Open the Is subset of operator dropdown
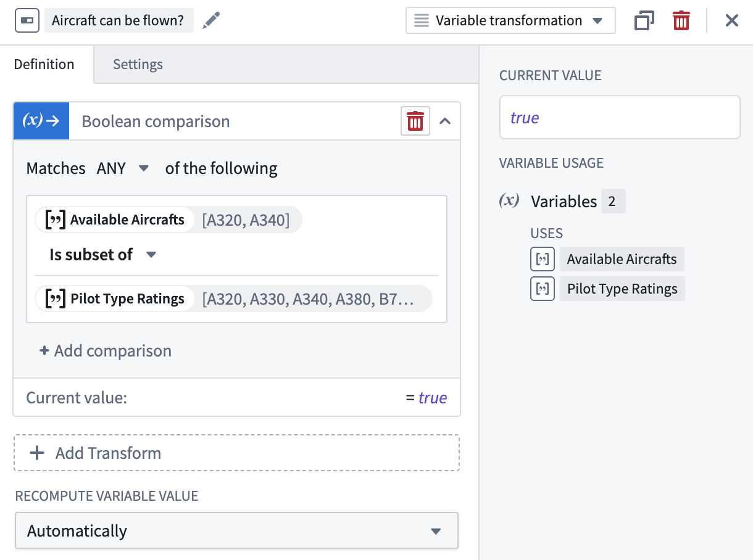The height and width of the screenshot is (560, 753). (x=102, y=255)
